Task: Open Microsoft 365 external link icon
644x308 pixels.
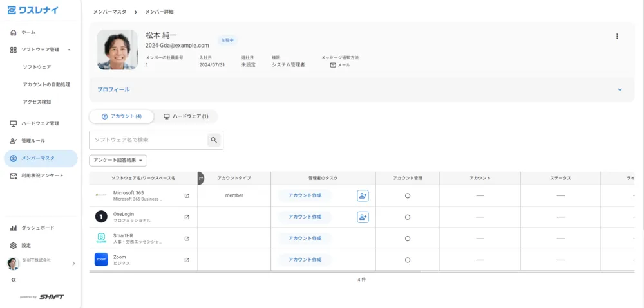Action: pyautogui.click(x=187, y=195)
